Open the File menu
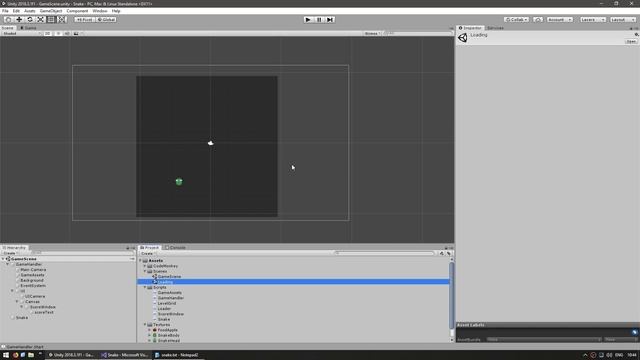This screenshot has height=360, width=640. tap(5, 11)
